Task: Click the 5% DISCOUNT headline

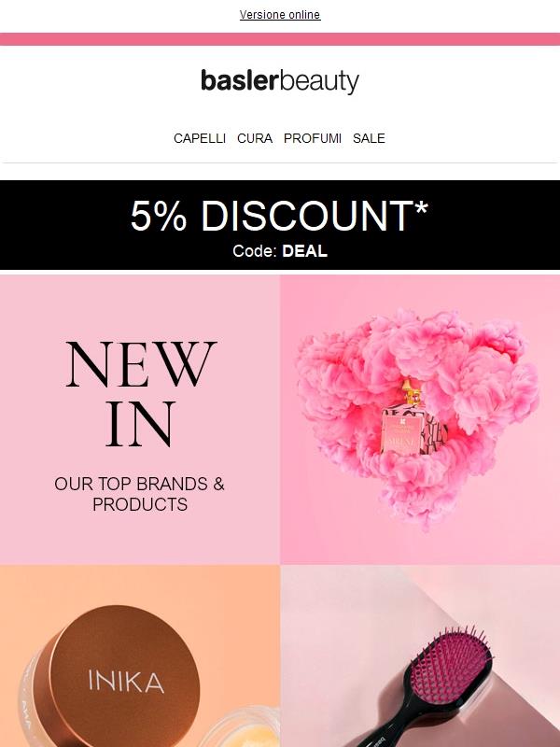Action: point(280,216)
